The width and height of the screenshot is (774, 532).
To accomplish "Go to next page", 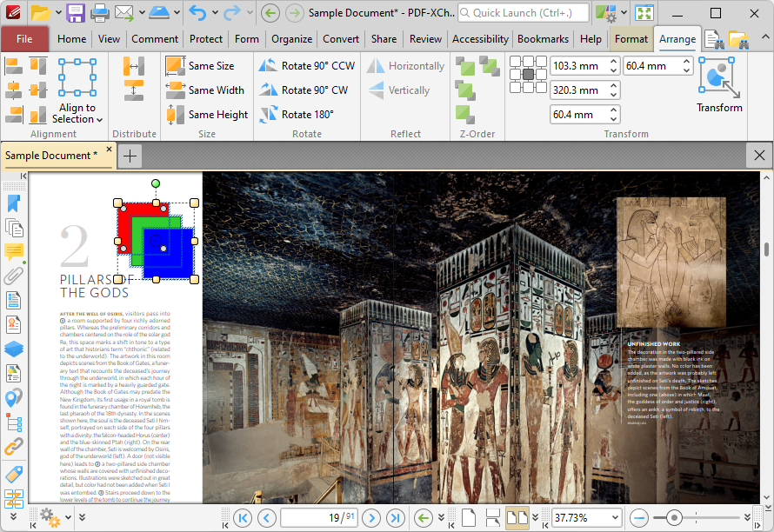I will 371,518.
